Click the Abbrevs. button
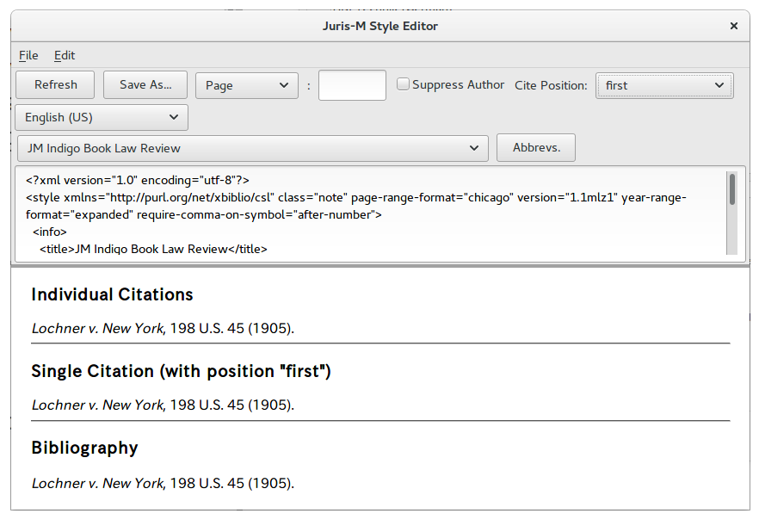759x532 pixels. (536, 148)
